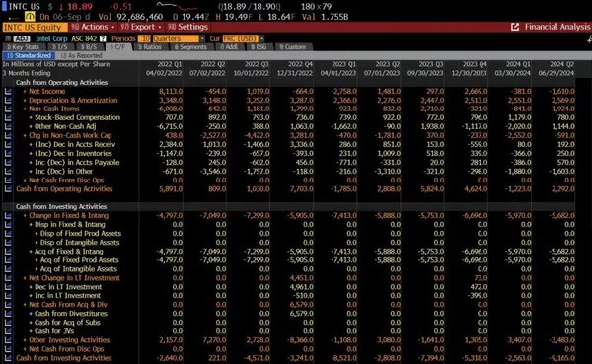Open chart icon for Cash from Investing Activities

coord(8,358)
